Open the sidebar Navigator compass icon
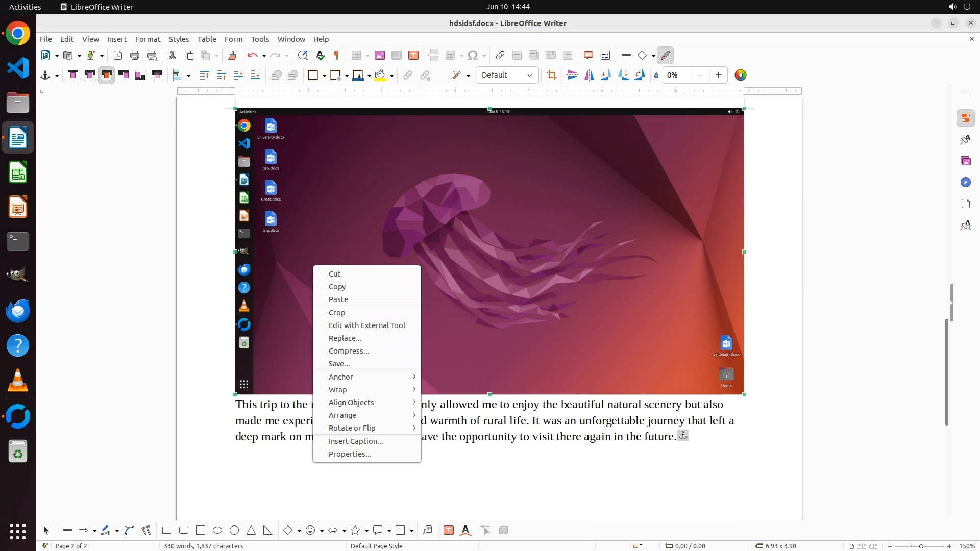Viewport: 980px width, 551px height. coord(965,183)
